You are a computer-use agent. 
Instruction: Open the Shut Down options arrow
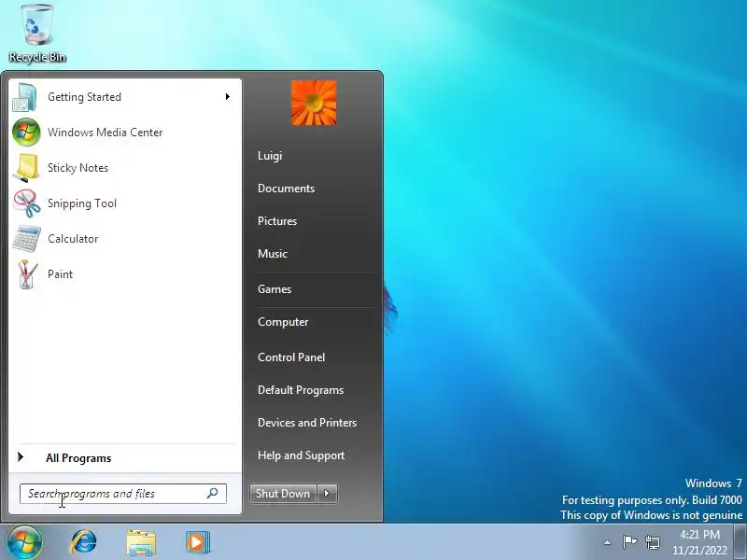(328, 494)
